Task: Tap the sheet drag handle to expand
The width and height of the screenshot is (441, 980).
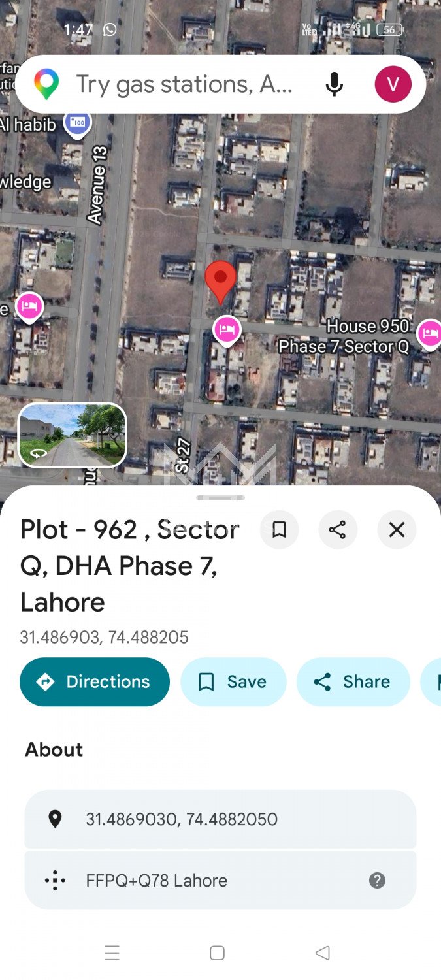Action: [220, 498]
